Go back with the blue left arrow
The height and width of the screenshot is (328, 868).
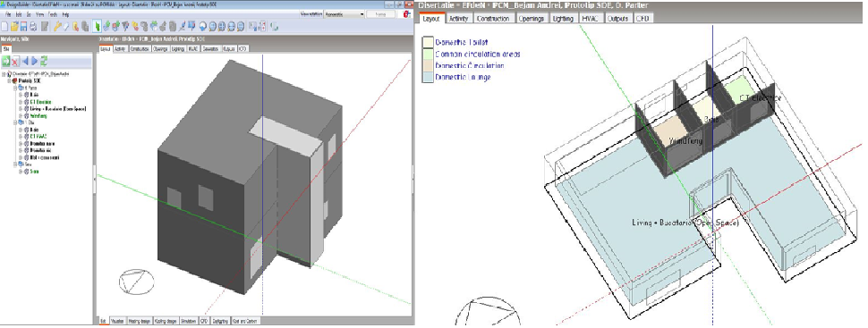pos(25,62)
